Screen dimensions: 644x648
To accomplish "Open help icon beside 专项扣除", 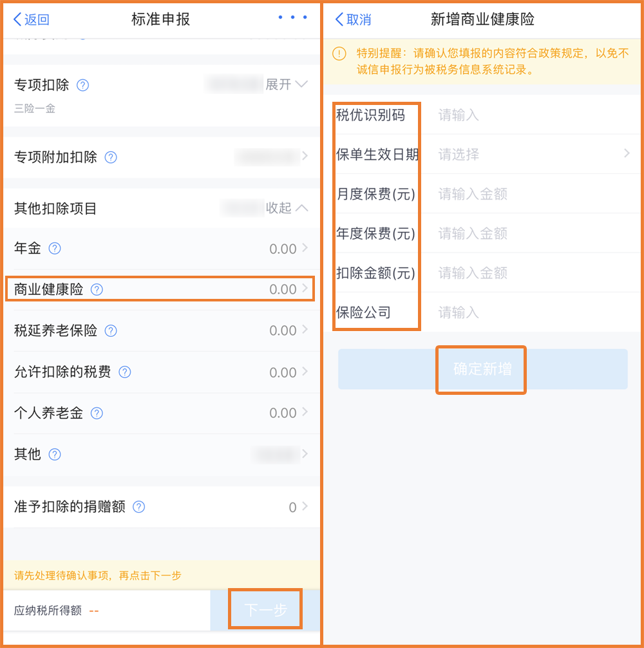I will 82,85.
